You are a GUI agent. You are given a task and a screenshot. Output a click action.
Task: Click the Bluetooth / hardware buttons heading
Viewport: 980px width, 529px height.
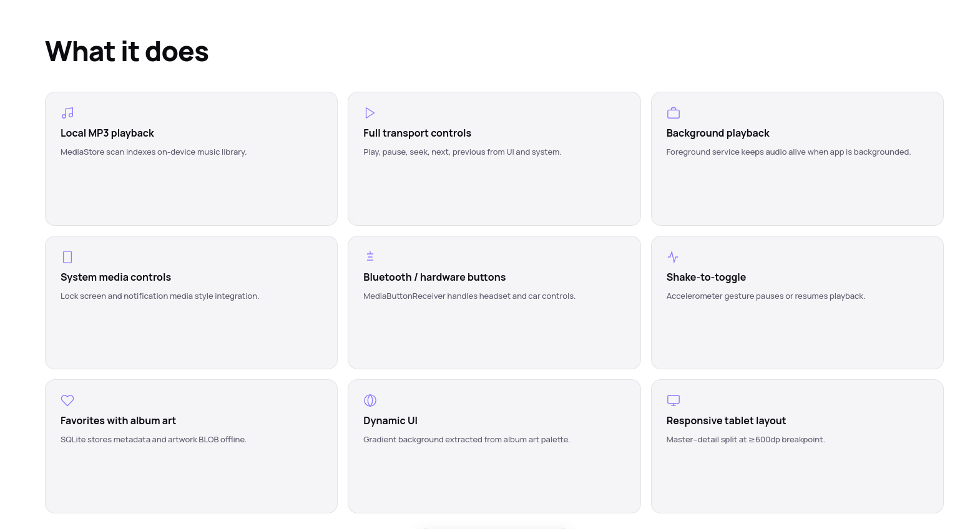(x=434, y=277)
